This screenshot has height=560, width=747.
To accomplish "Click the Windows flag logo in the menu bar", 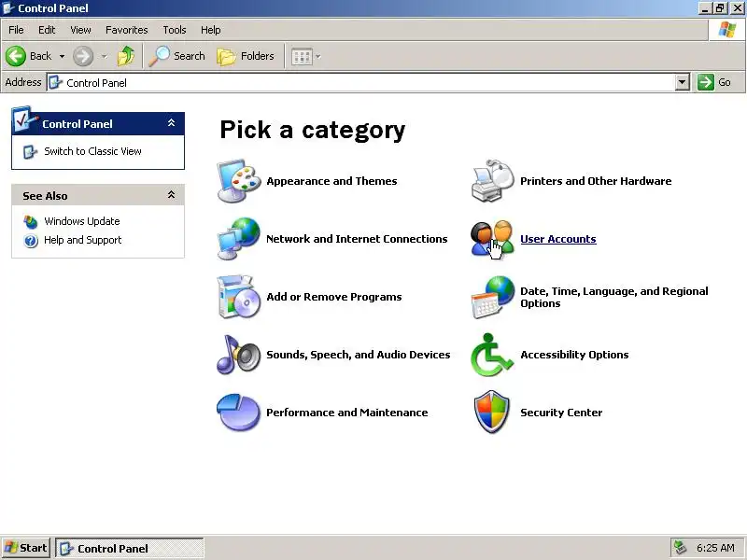I will click(727, 30).
